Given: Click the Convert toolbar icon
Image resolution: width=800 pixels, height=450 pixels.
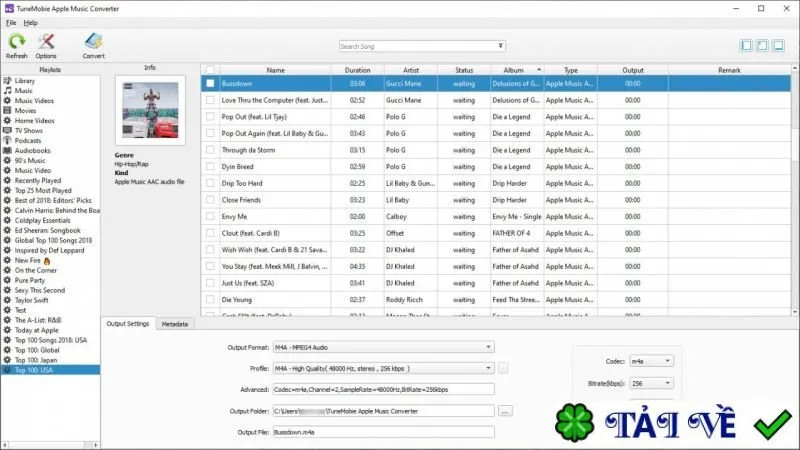Looking at the screenshot, I should (93, 42).
